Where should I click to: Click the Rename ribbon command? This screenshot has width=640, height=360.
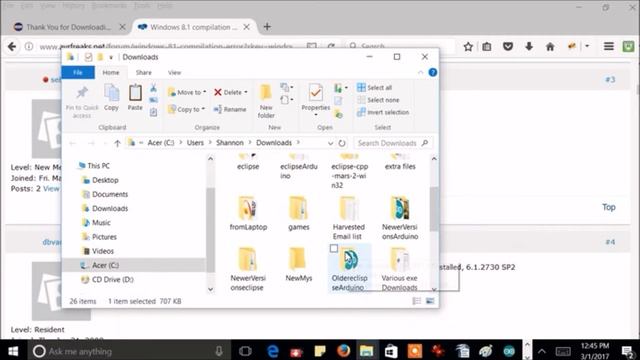230,109
